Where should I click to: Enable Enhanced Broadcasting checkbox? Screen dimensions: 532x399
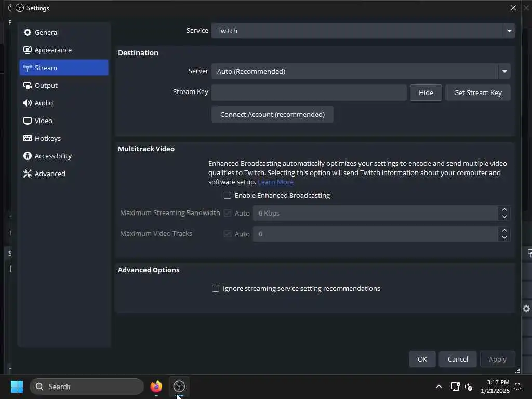pos(228,195)
